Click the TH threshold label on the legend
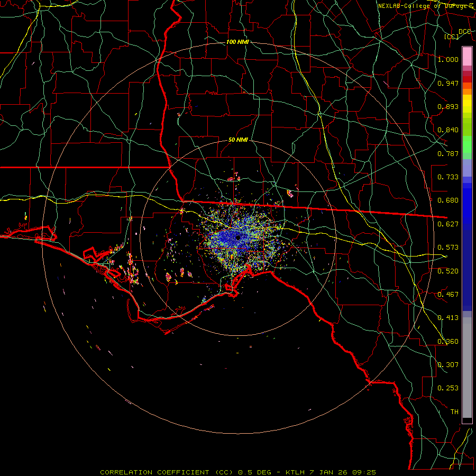476x476 pixels. (x=454, y=412)
